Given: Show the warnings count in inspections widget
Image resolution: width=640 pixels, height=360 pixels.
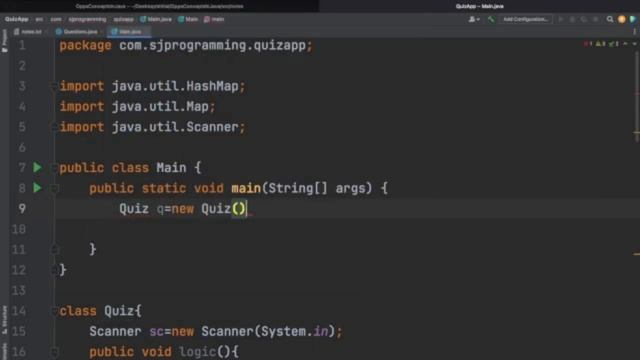Looking at the screenshot, I should 600,44.
